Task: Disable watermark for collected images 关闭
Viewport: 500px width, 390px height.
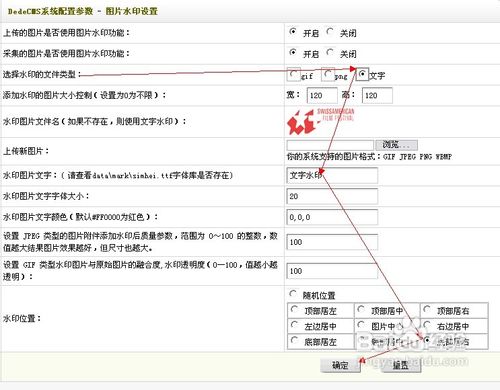Action: (x=330, y=52)
